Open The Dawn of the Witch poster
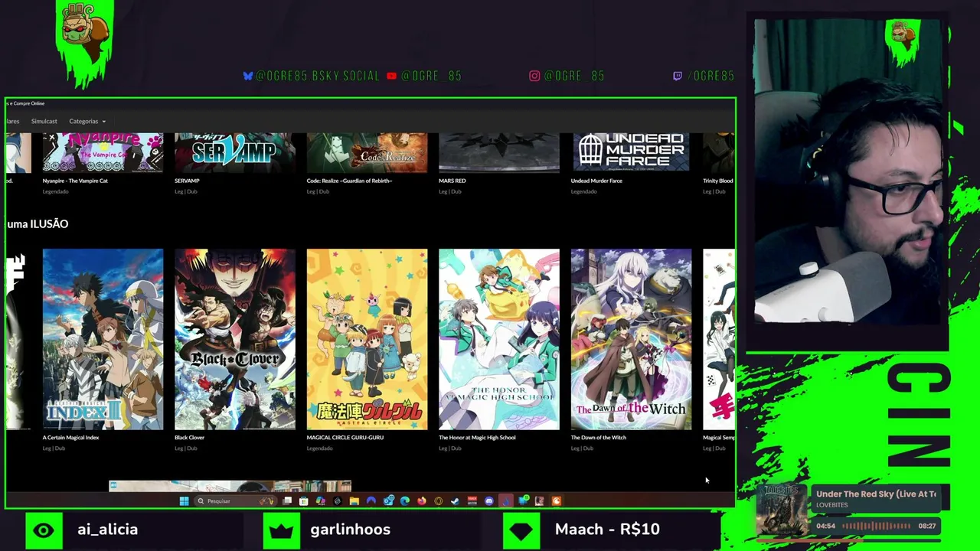 click(x=631, y=339)
